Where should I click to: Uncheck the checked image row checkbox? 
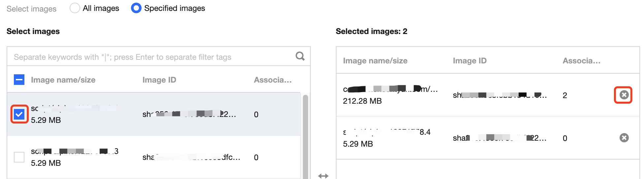point(19,114)
